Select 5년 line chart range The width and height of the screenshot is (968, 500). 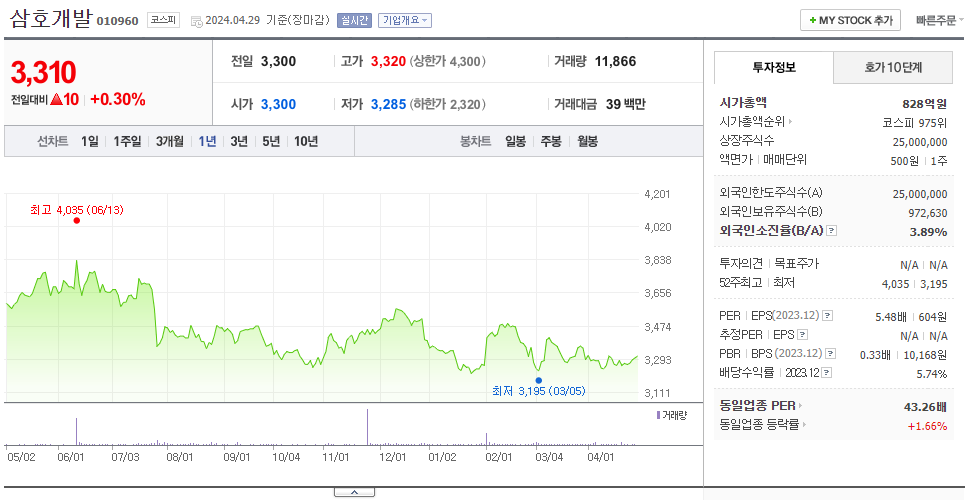[271, 141]
